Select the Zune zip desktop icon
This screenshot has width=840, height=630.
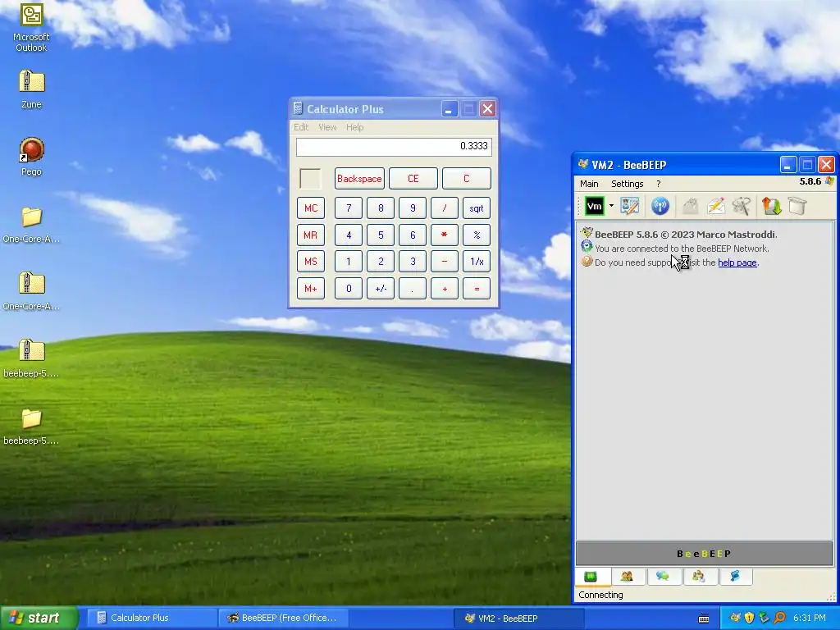coord(31,89)
